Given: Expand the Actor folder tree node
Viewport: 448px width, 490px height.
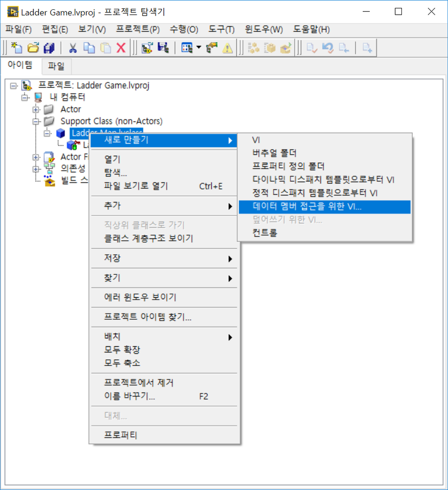Looking at the screenshot, I should [36, 109].
